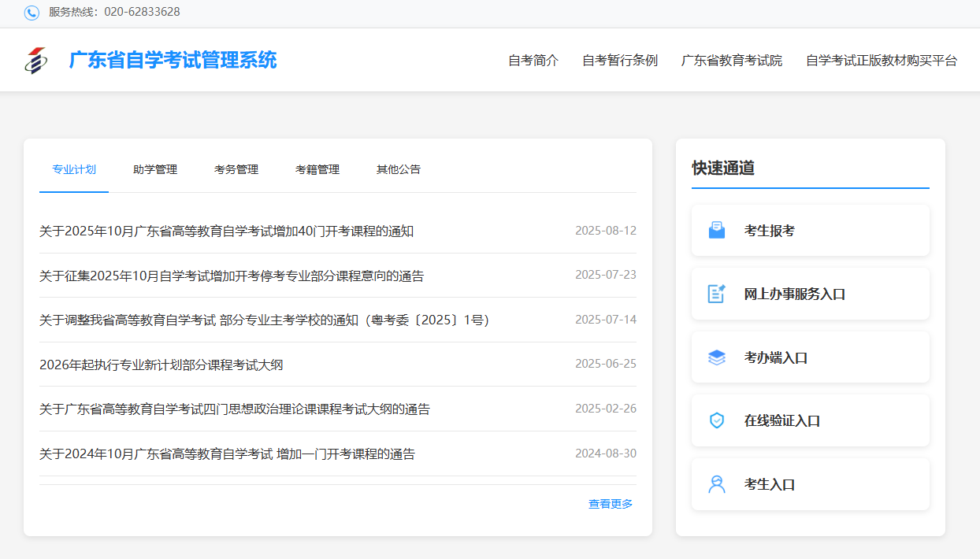Click the 考生报考 envelope icon
980x559 pixels.
click(716, 231)
